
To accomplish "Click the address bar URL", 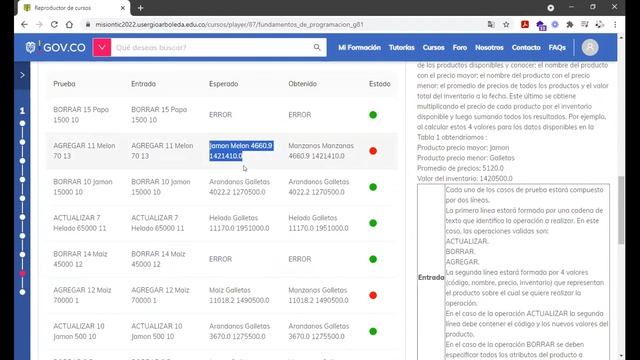I will tap(229, 24).
